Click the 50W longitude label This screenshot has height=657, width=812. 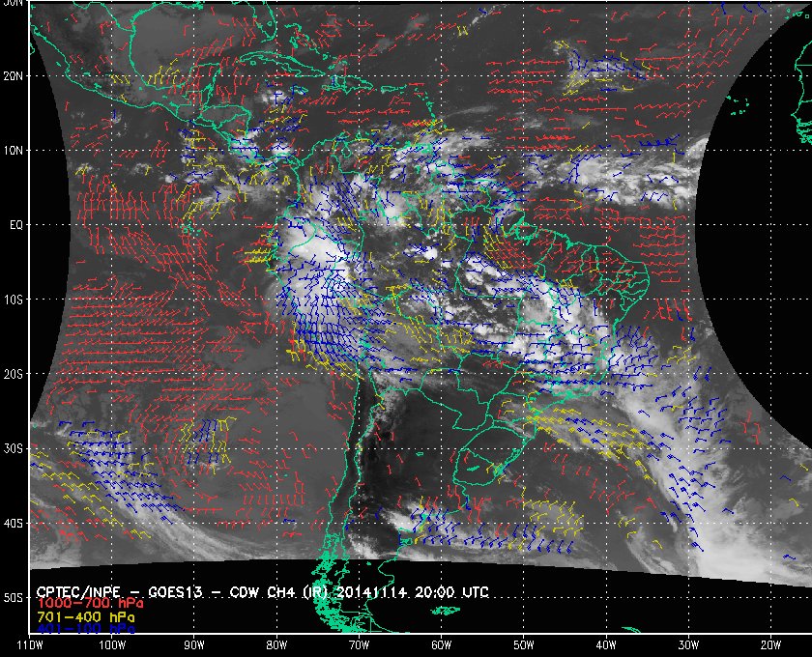524,645
